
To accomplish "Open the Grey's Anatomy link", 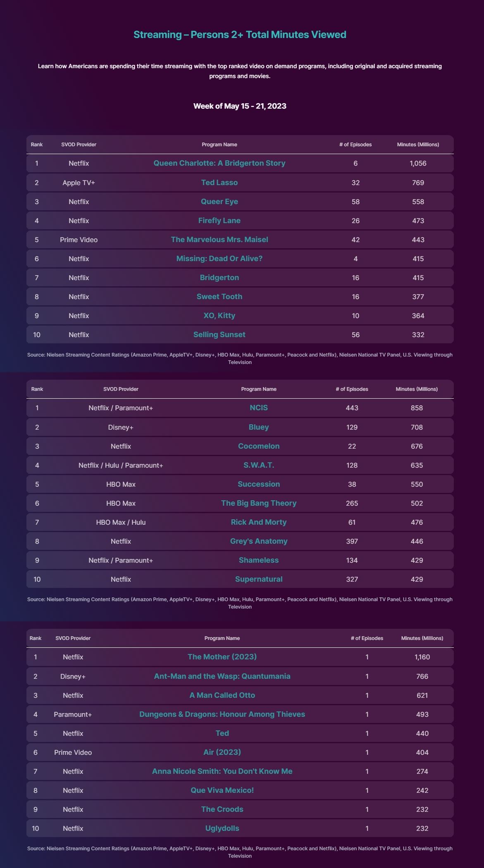I will (x=258, y=541).
